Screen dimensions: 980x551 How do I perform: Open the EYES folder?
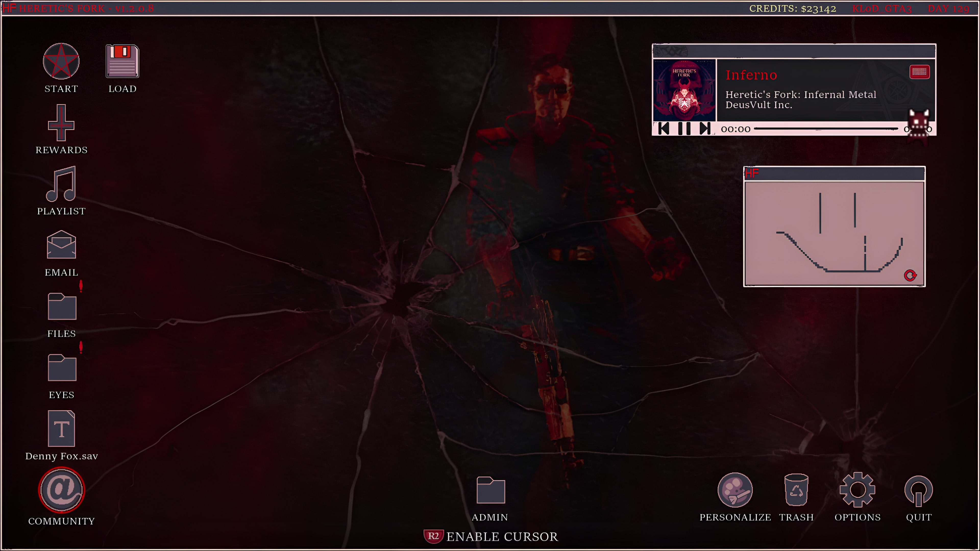[x=62, y=368]
